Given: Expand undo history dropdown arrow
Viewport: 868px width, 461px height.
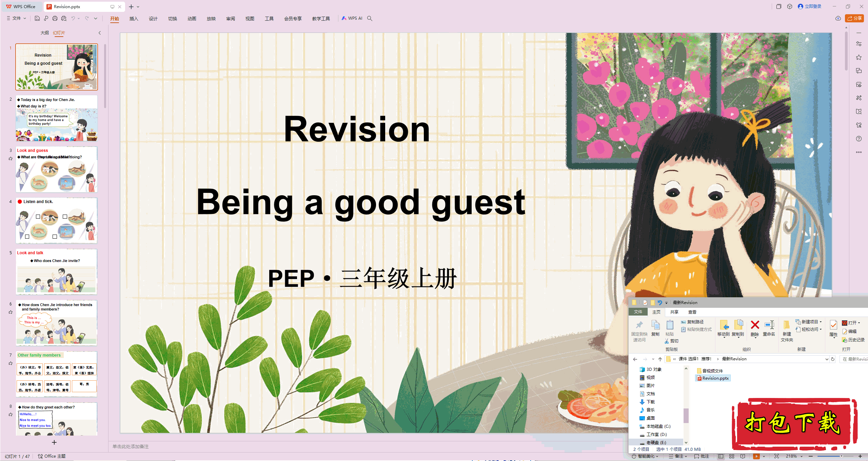Looking at the screenshot, I should (79, 18).
